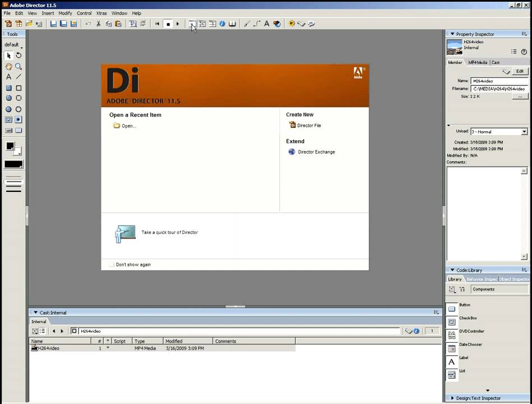Select the Rotate and Skew tool
This screenshot has height=404, width=532.
pyautogui.click(x=19, y=56)
